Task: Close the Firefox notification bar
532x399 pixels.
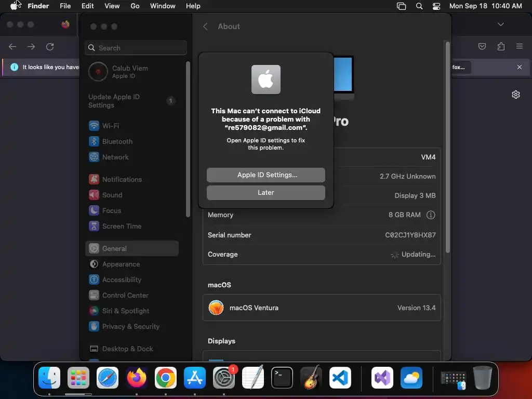Action: [x=520, y=67]
